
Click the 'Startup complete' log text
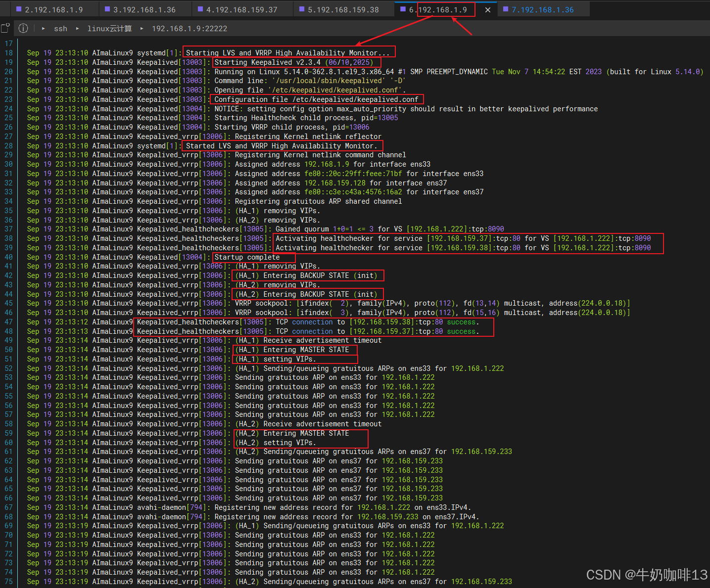point(247,257)
